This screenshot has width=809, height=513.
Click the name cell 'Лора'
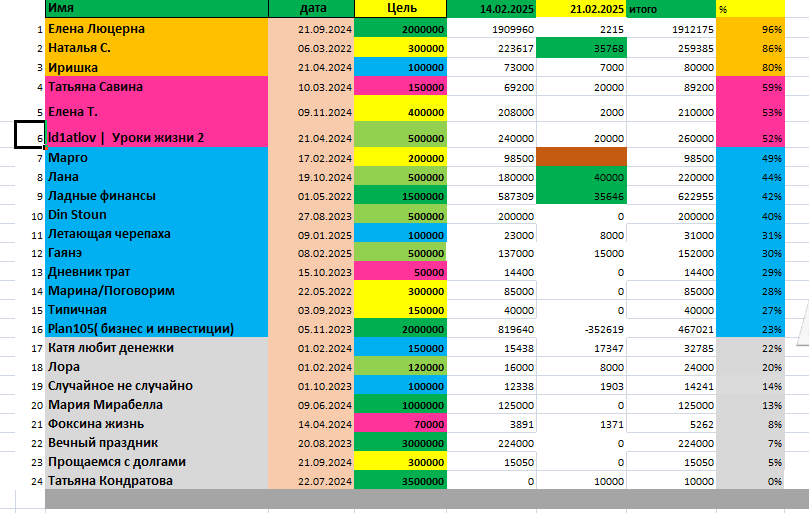[157, 367]
